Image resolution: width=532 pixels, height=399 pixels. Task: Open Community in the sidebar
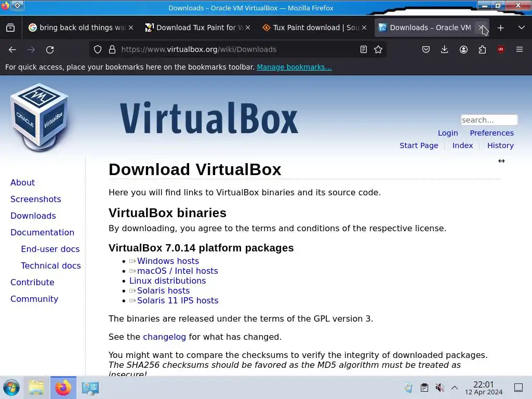[34, 299]
